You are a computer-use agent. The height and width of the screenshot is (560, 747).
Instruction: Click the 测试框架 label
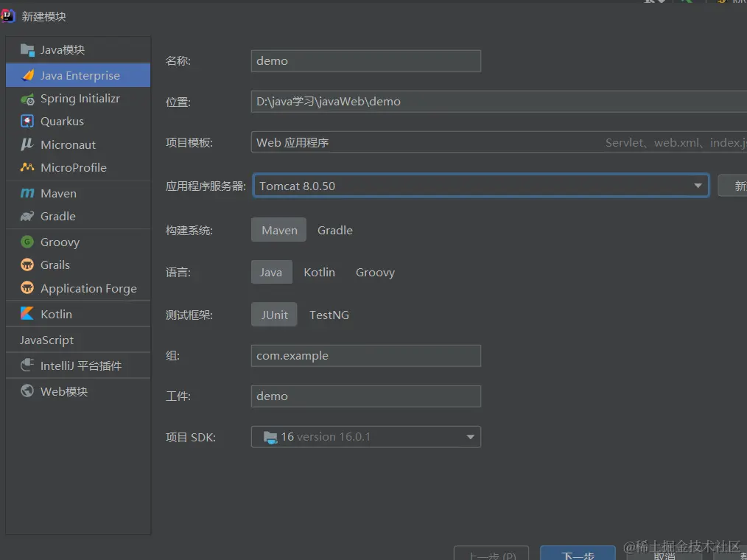(189, 315)
